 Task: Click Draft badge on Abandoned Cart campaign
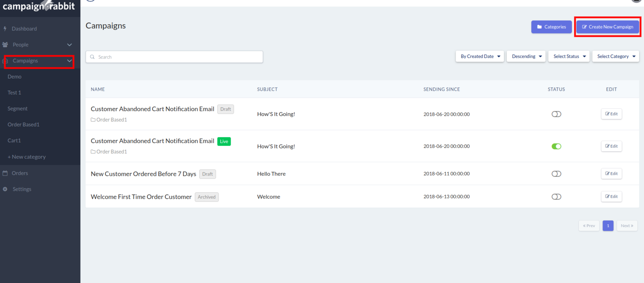tap(225, 109)
